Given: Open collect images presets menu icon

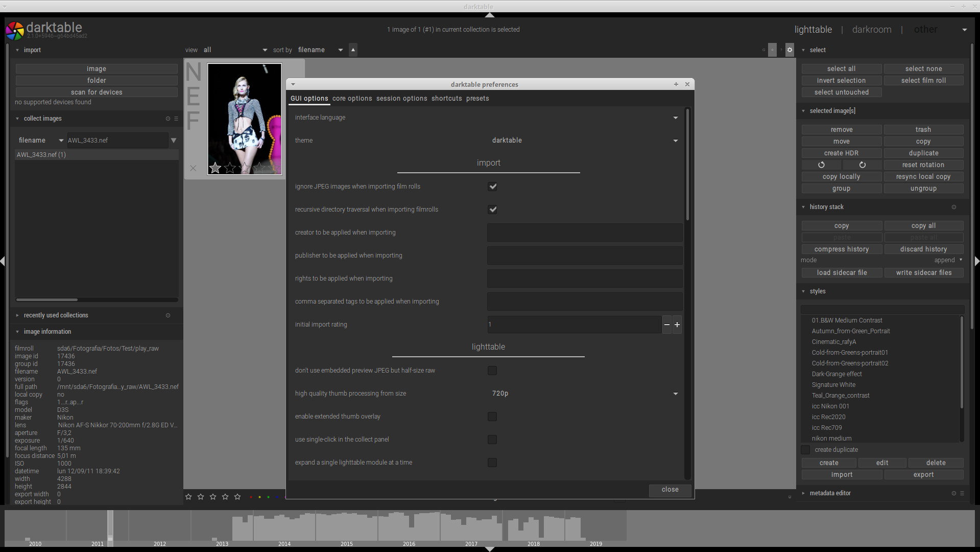Looking at the screenshot, I should pyautogui.click(x=176, y=119).
